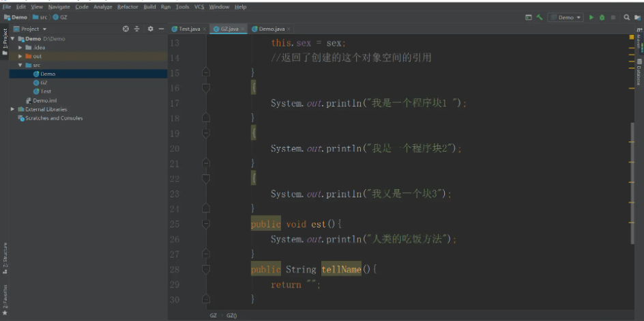Image resolution: width=644 pixels, height=321 pixels.
Task: Open the Maven tool window stripe
Action: click(x=639, y=38)
